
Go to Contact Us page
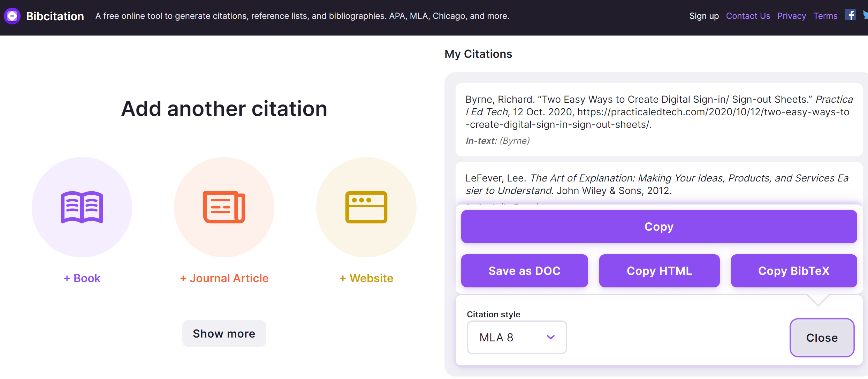(x=748, y=16)
